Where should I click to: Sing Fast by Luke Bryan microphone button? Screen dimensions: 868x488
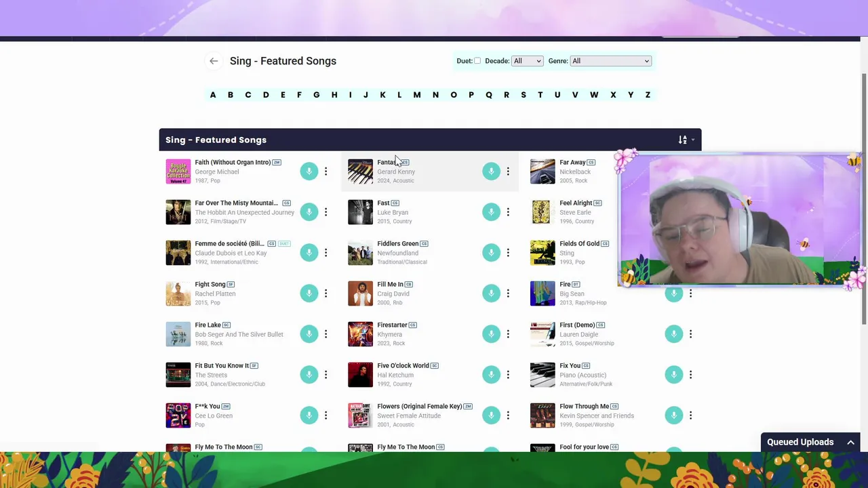[491, 212]
